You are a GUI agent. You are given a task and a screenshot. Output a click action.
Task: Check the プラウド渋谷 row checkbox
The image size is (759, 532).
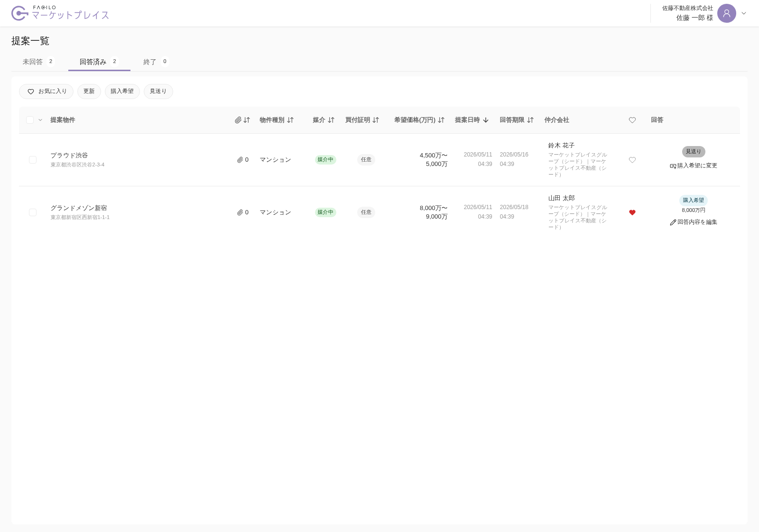coord(33,160)
